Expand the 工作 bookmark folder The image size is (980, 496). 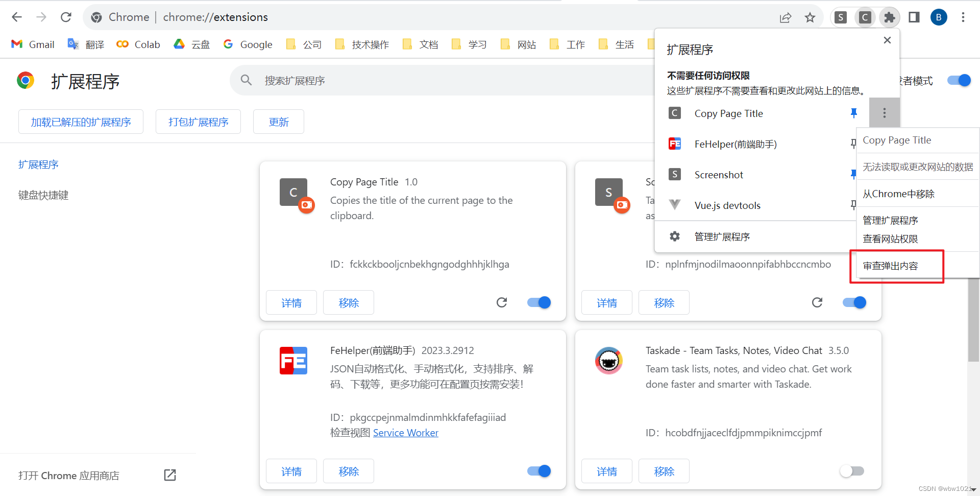click(567, 44)
